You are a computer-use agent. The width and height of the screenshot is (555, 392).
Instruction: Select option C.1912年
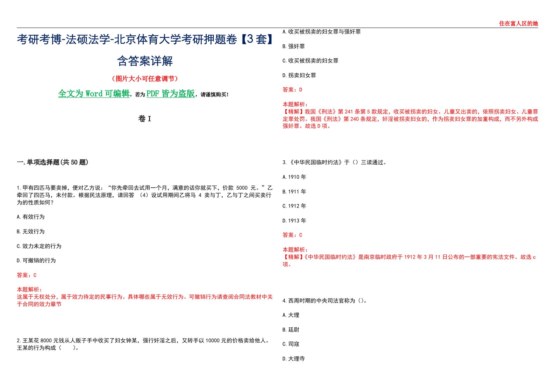tap(294, 206)
